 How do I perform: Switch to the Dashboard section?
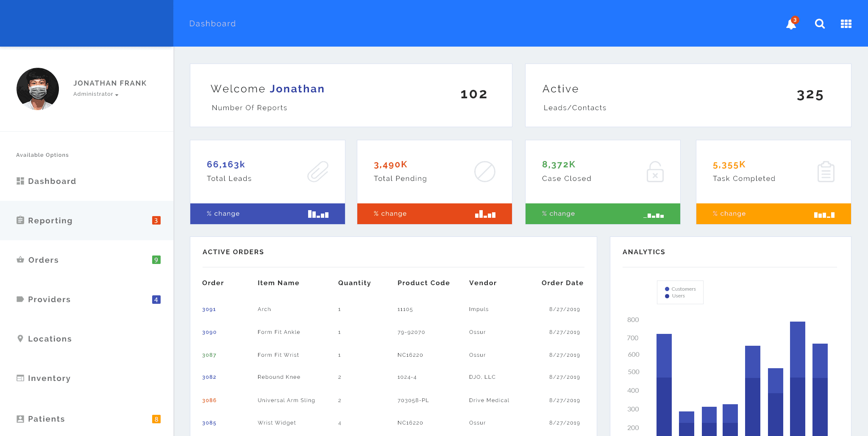[x=20, y=181]
